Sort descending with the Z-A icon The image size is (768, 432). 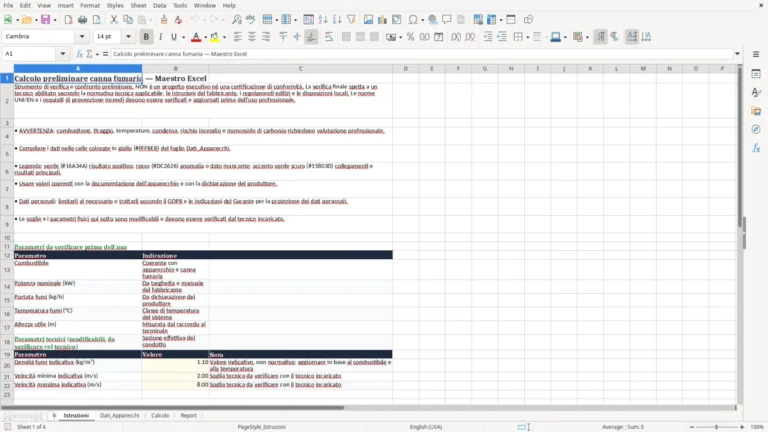coord(337,20)
